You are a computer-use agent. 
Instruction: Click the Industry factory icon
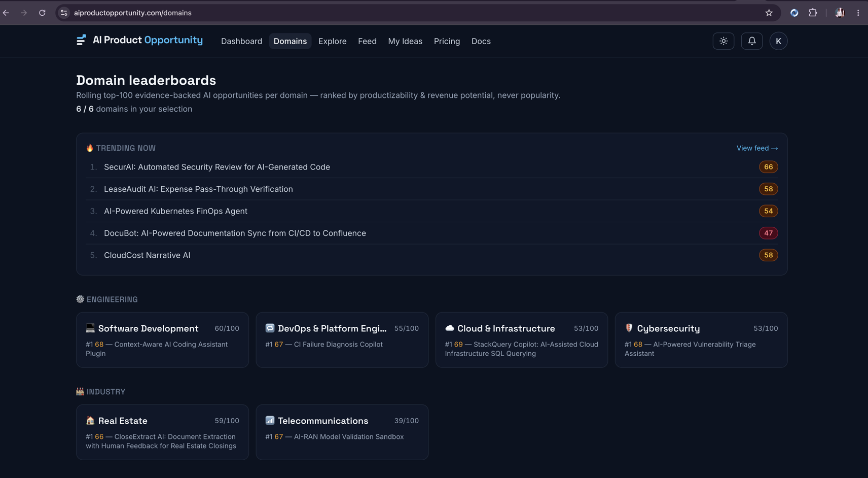point(80,391)
